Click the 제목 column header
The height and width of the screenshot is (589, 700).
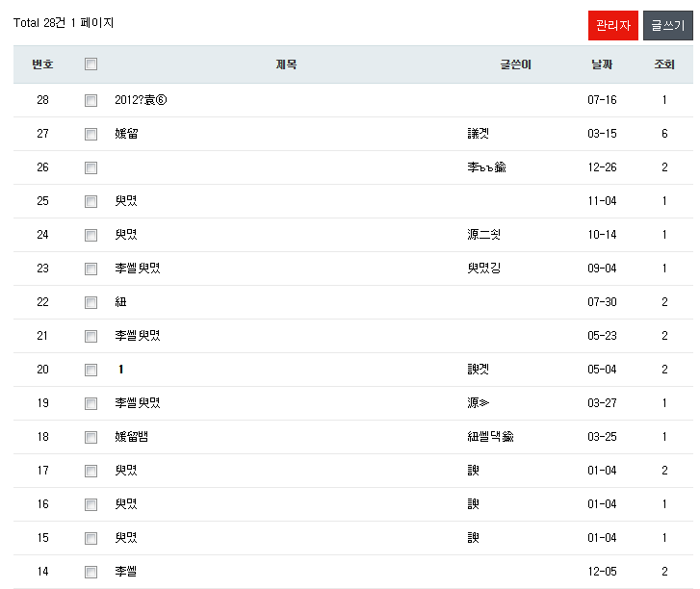(286, 64)
